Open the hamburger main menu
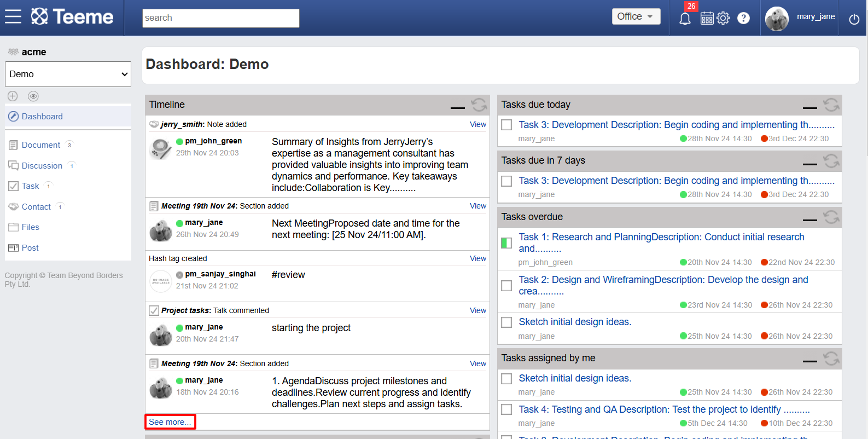This screenshot has width=868, height=439. click(13, 17)
